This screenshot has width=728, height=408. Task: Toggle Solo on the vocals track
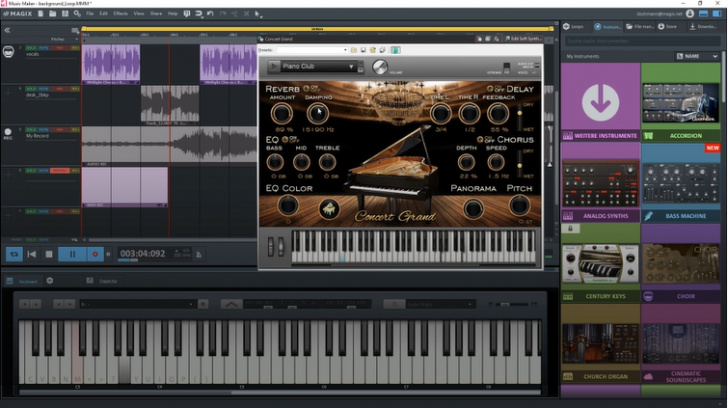31,48
